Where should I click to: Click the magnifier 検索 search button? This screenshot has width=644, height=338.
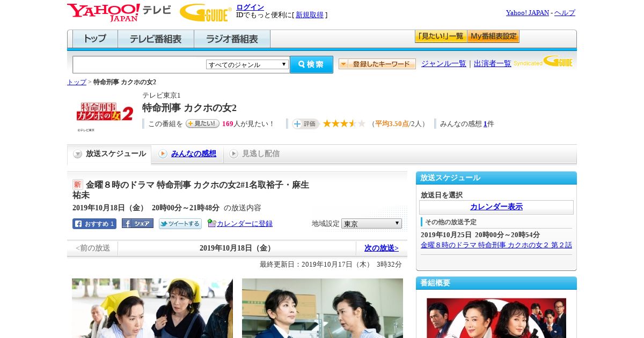click(311, 64)
